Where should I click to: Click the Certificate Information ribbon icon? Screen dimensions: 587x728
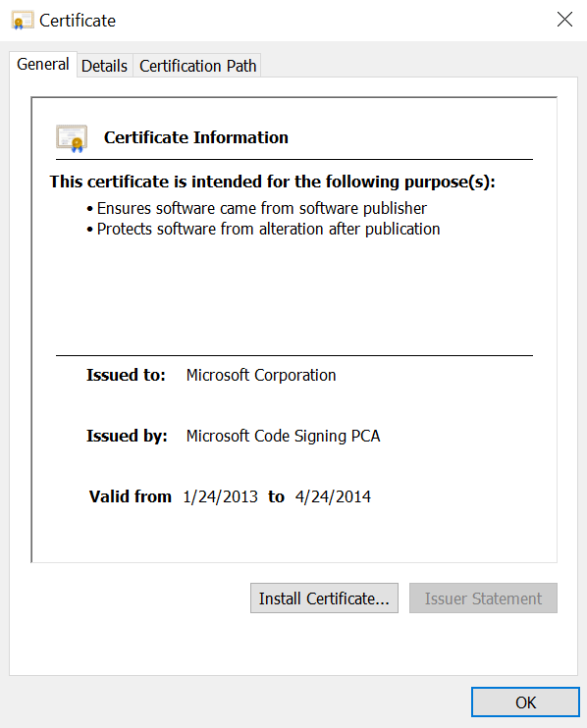[x=72, y=138]
